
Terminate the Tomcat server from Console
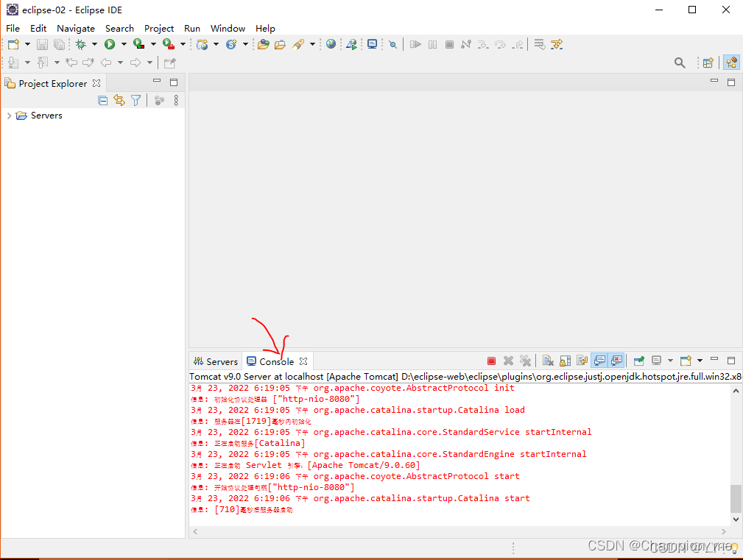[491, 361]
